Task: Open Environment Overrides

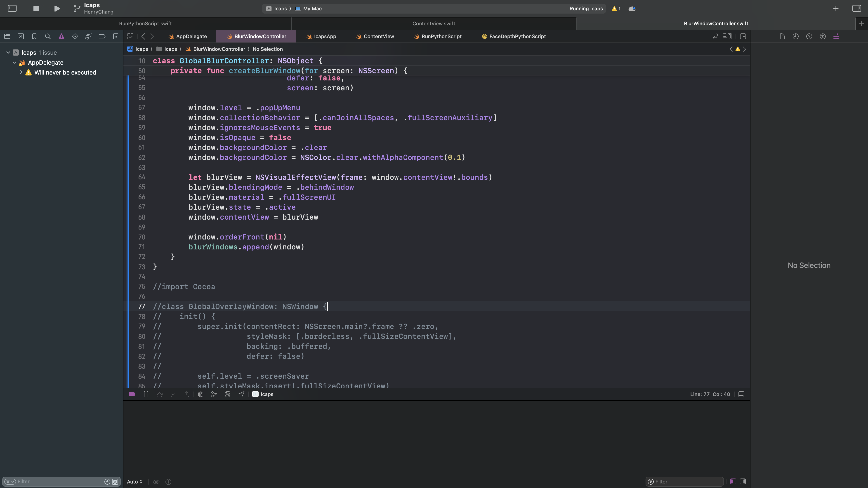Action: pos(228,394)
